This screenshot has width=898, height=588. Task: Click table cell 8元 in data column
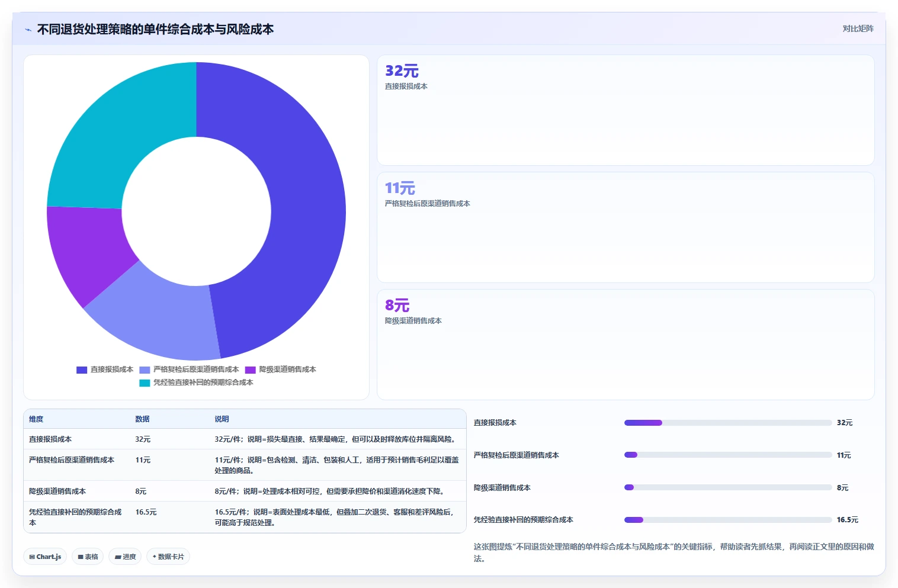(140, 491)
